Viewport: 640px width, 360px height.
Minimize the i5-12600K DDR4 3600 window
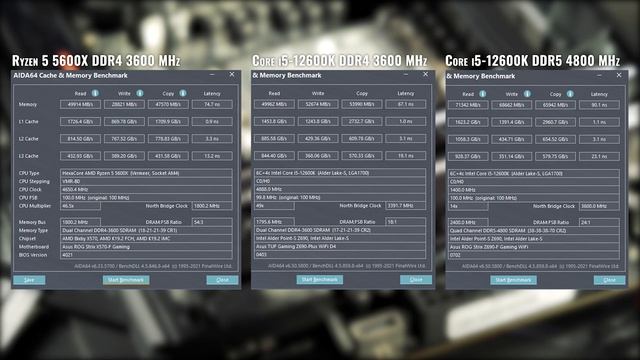coord(406,75)
